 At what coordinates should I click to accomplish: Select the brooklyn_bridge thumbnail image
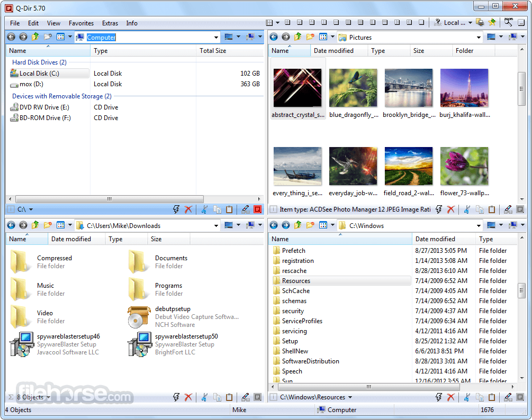pos(409,88)
